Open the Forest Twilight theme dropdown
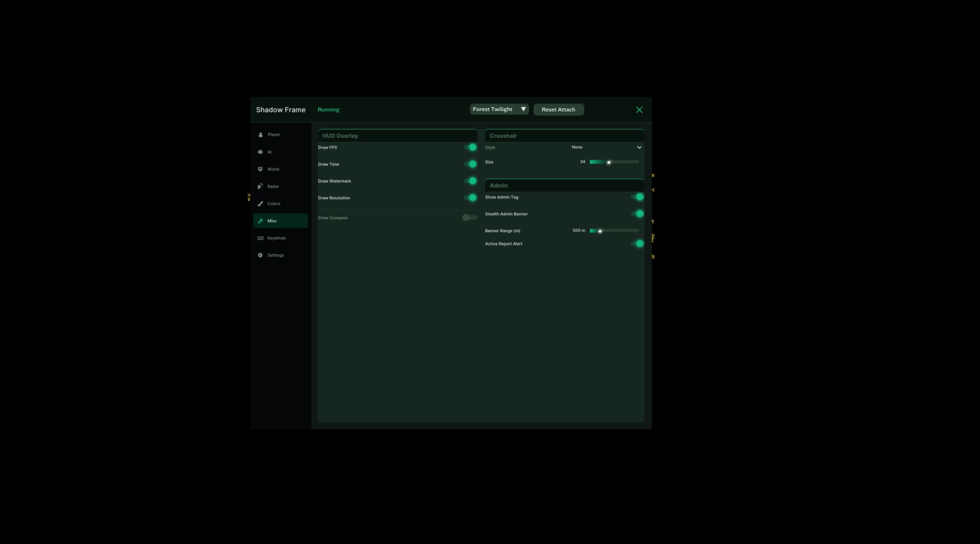The image size is (980, 544). pos(499,109)
